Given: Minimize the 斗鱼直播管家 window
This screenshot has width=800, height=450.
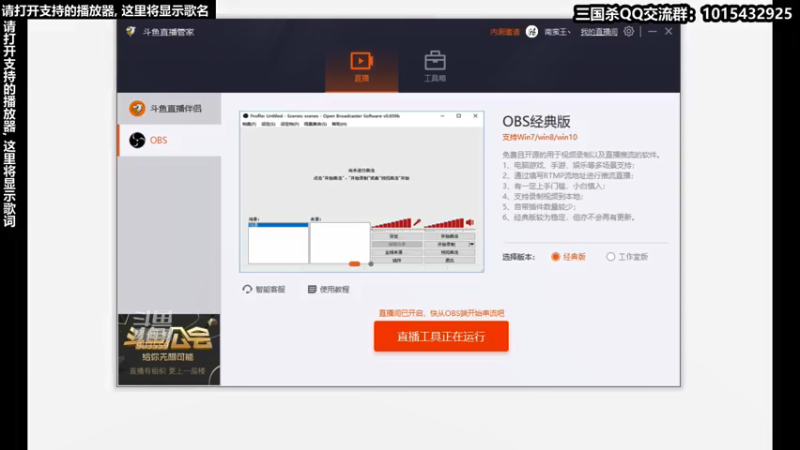Looking at the screenshot, I should pos(652,32).
